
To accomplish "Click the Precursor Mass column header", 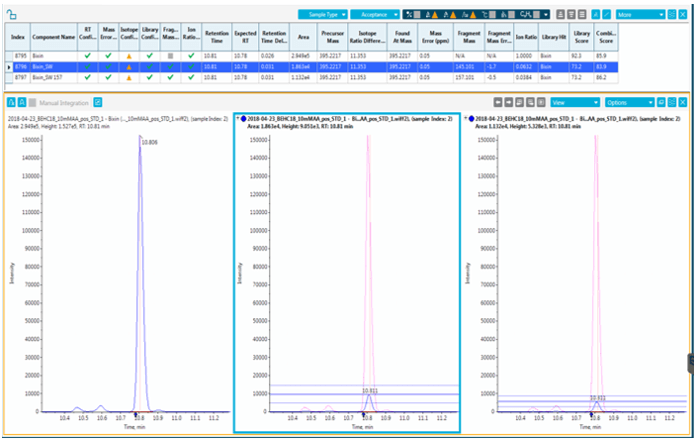I will (x=332, y=37).
